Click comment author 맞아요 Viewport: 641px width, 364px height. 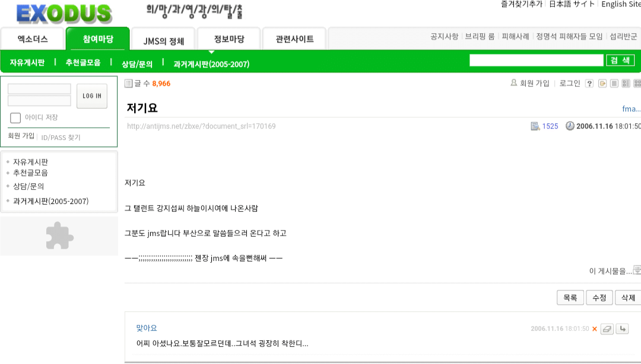147,328
